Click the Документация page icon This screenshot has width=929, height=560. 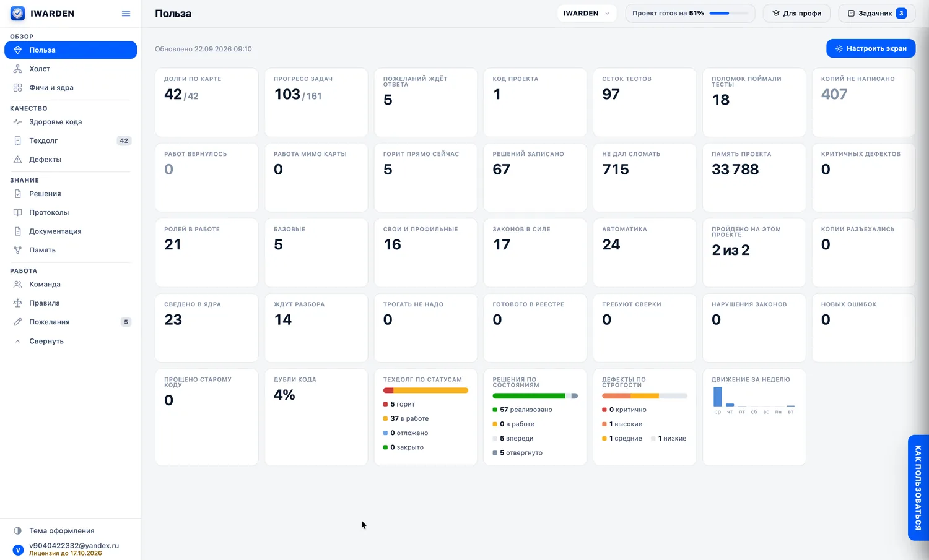17,231
